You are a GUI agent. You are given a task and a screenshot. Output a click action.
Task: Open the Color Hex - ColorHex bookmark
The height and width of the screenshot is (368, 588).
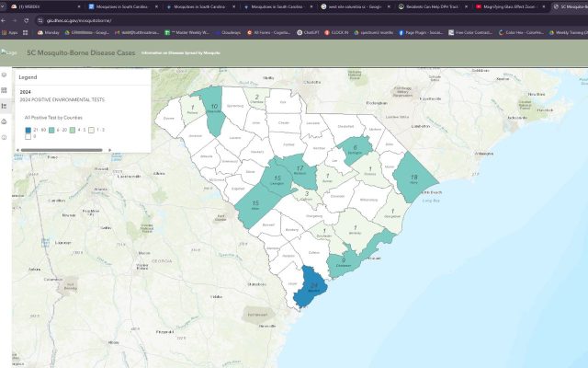point(521,33)
